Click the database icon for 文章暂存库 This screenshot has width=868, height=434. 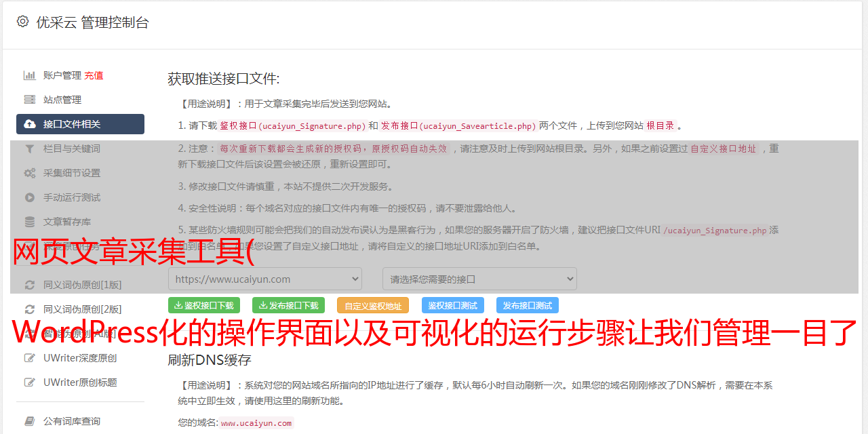(30, 222)
